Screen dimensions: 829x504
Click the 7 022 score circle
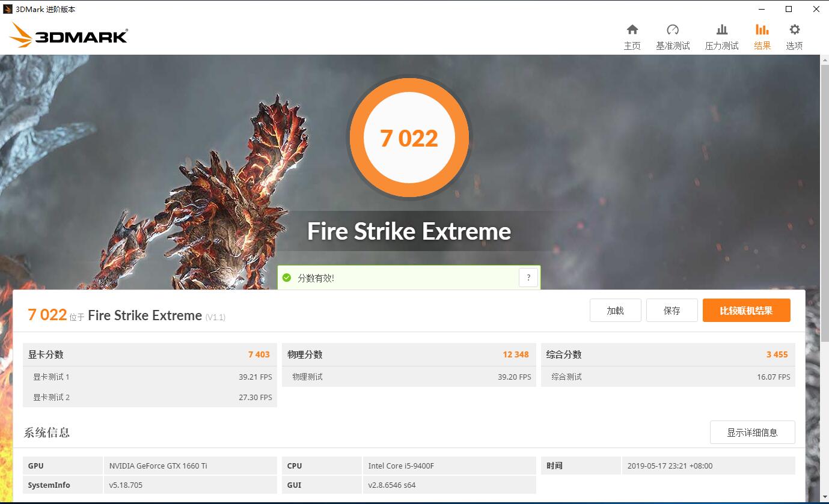[x=409, y=138]
